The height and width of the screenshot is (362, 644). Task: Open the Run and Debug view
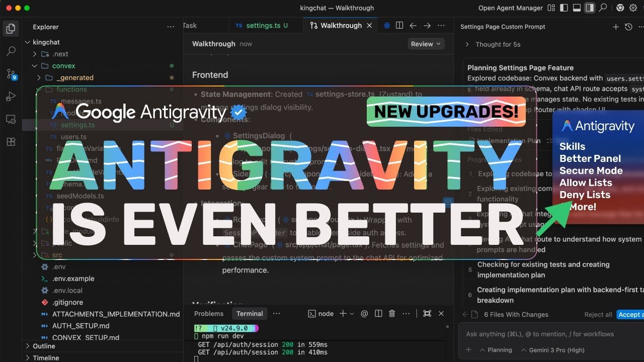coord(11,97)
